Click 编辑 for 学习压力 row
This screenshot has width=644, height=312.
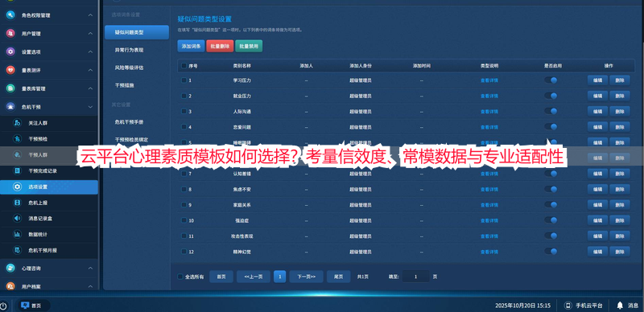[x=597, y=80]
